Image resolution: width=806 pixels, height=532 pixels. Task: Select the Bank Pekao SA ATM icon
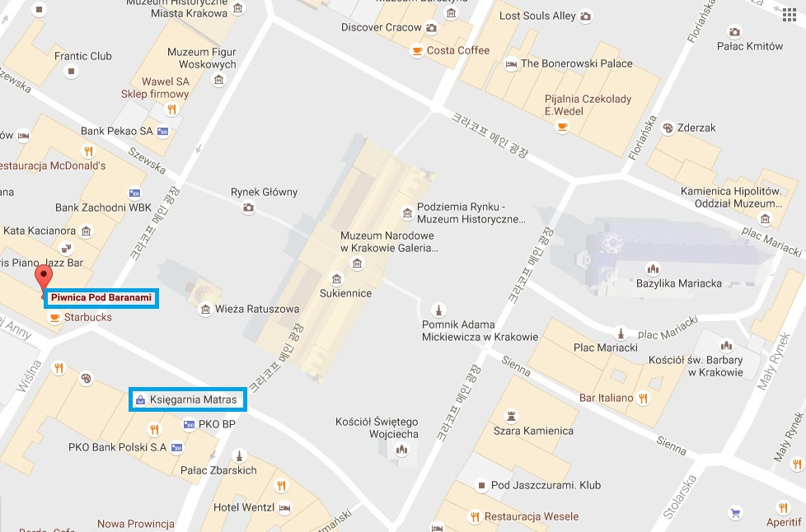pos(163,132)
